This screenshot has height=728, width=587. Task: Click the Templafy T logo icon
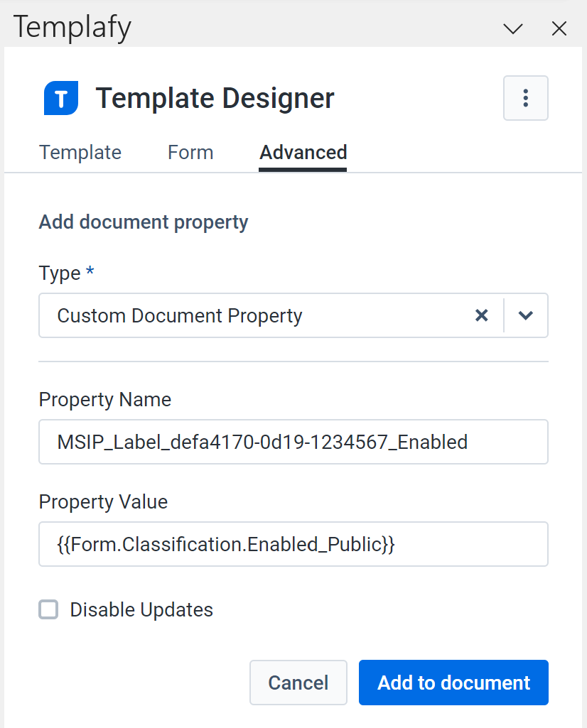point(60,98)
